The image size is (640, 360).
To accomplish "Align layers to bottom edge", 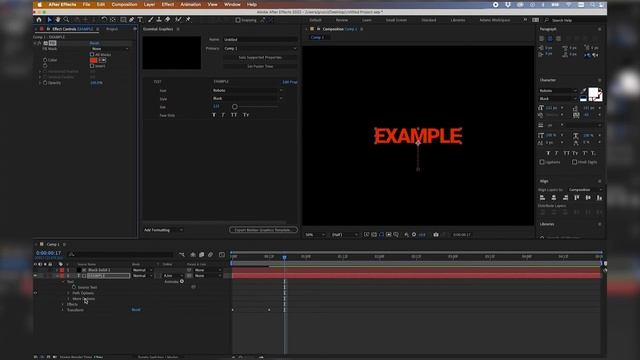I will coord(599,198).
